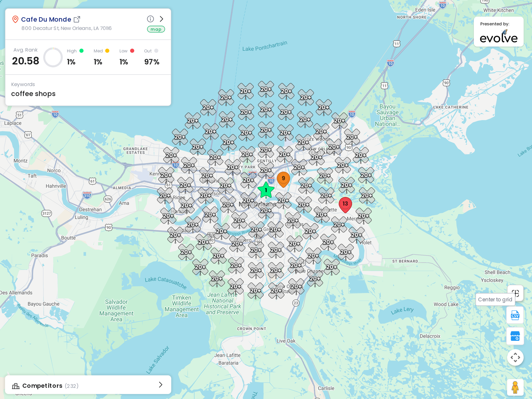Screen dimensions: 532x399
Task: Click the four-arrow move map control
Action: 515,357
